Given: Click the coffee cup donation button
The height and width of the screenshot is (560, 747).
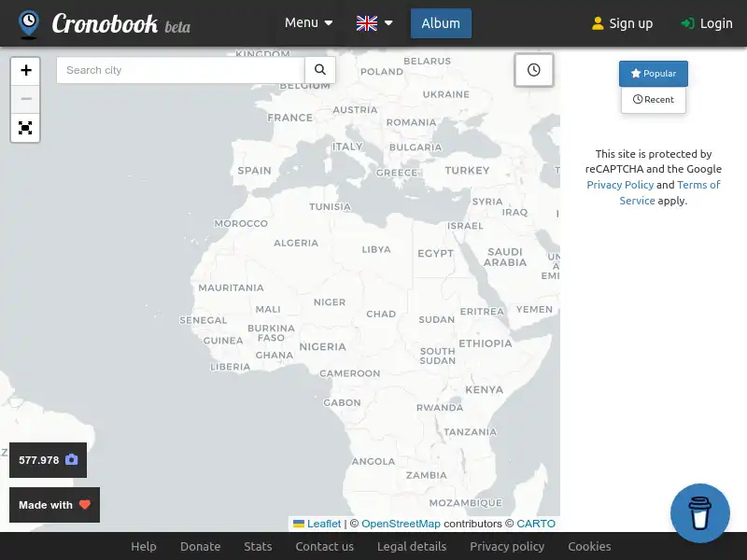Looking at the screenshot, I should [x=699, y=512].
